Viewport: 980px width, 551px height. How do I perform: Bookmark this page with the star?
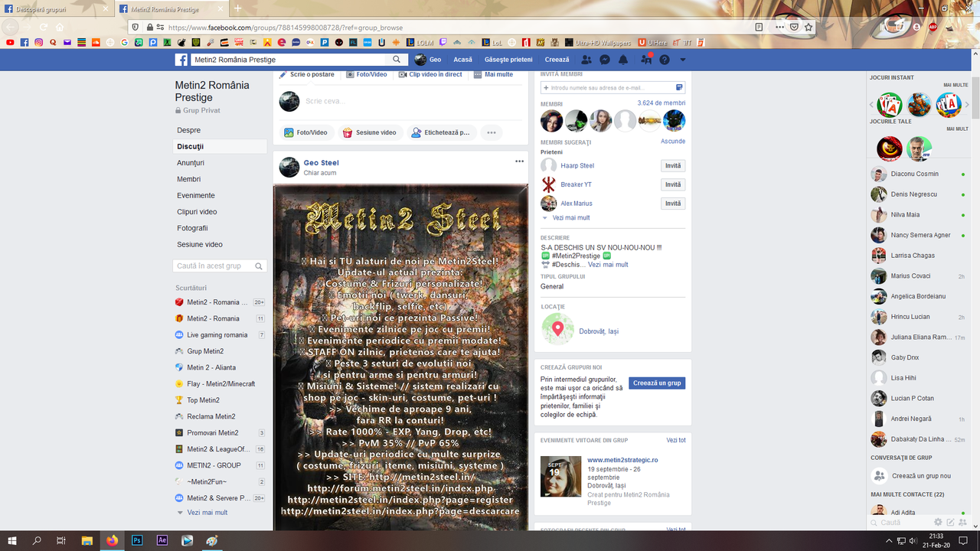pos(808,27)
